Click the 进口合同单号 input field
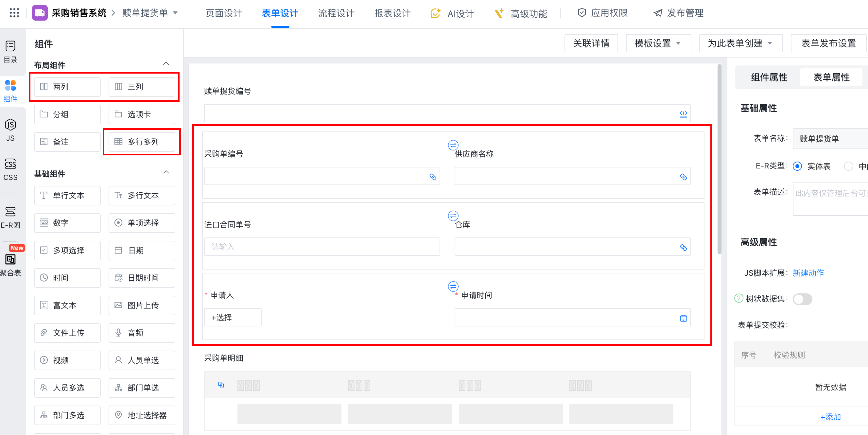Image resolution: width=868 pixels, height=435 pixels. pos(321,247)
